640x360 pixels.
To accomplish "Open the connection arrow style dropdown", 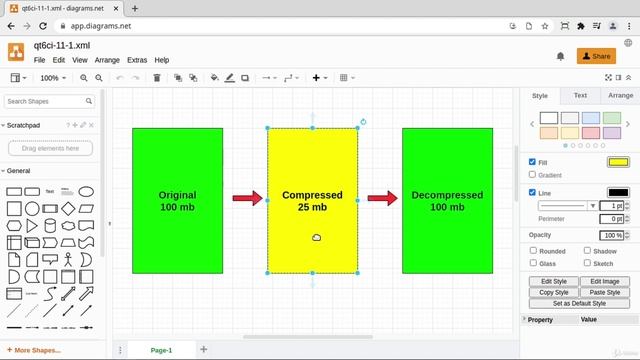I will coord(269,78).
